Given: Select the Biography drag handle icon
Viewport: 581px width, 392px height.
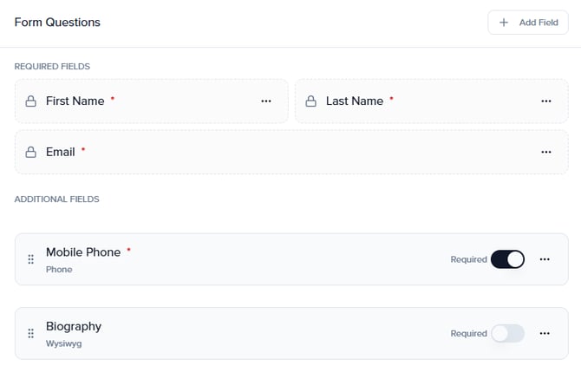Looking at the screenshot, I should [30, 333].
